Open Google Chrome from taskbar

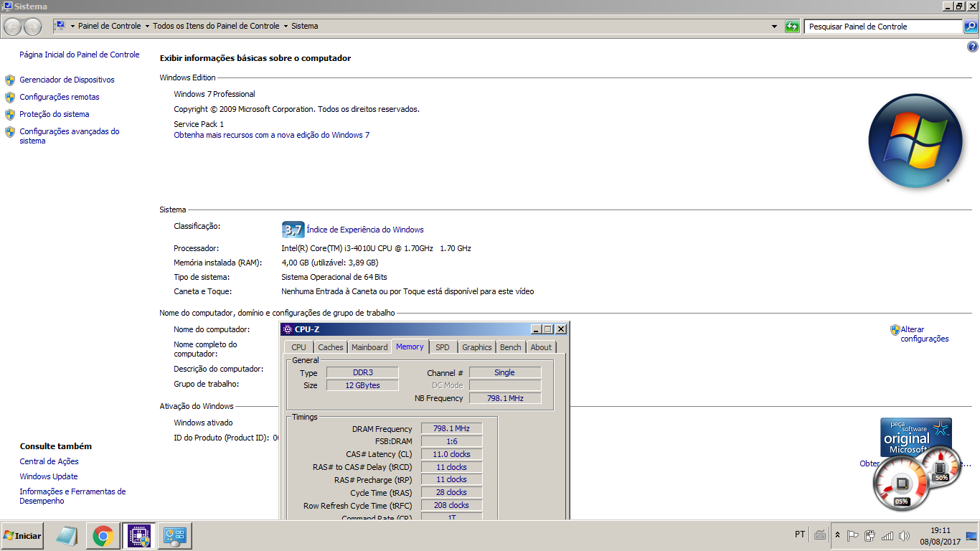tap(103, 536)
